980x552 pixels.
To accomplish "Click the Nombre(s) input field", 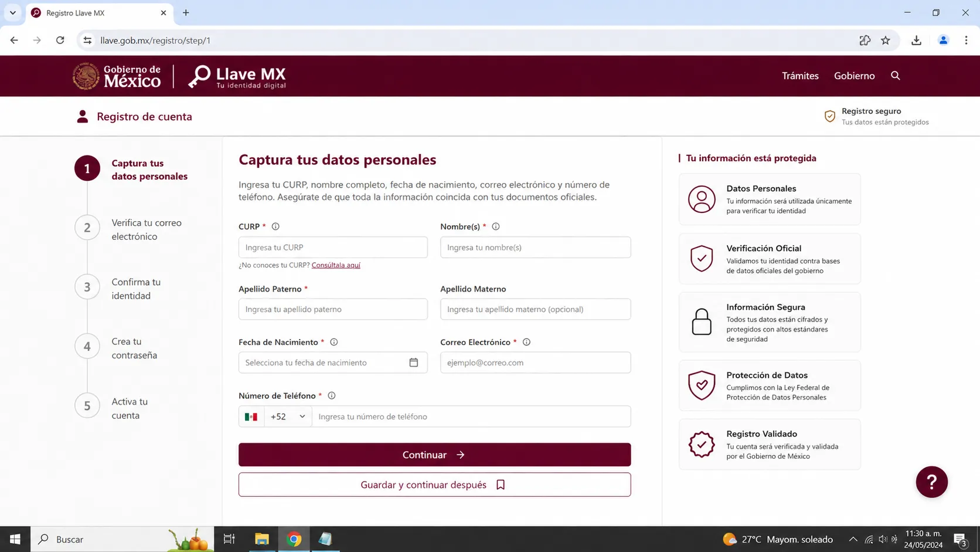I will [535, 248].
